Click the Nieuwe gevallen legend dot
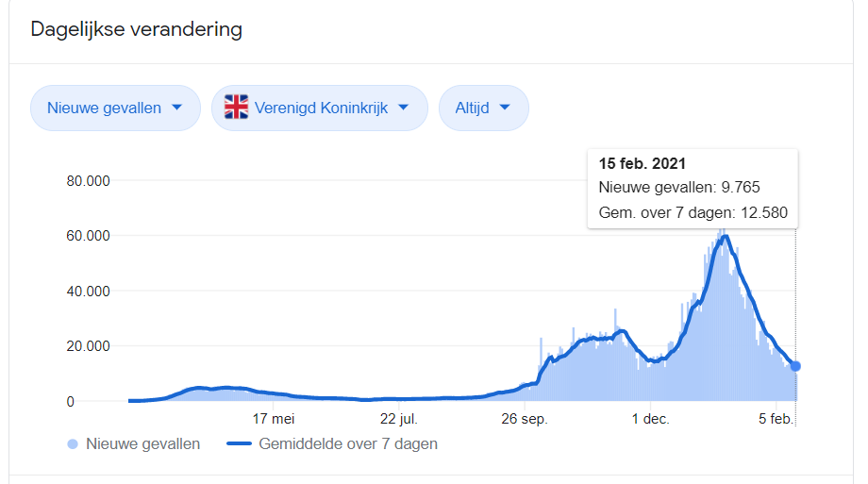Screen dimensions: 868x484 [x=73, y=444]
